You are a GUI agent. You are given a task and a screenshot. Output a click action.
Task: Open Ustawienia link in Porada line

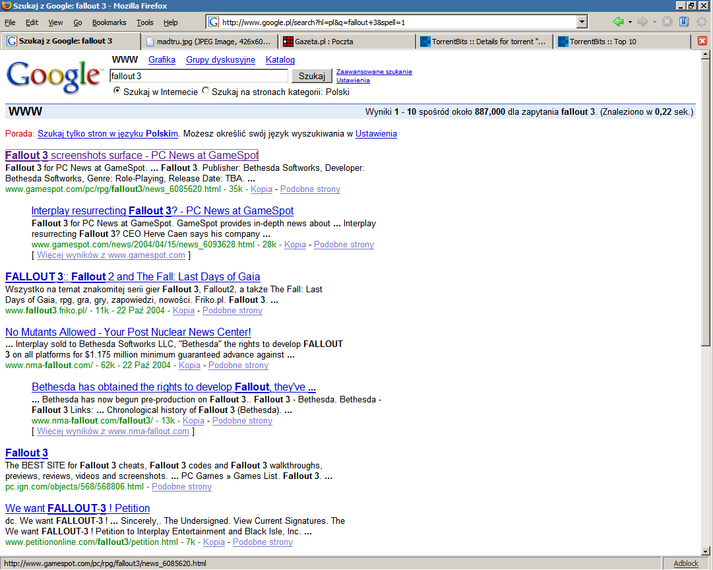click(x=376, y=134)
